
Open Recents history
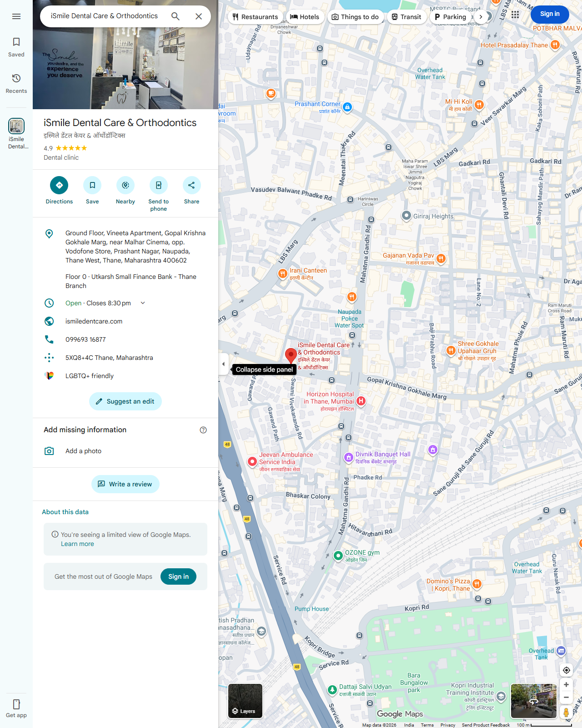click(16, 84)
